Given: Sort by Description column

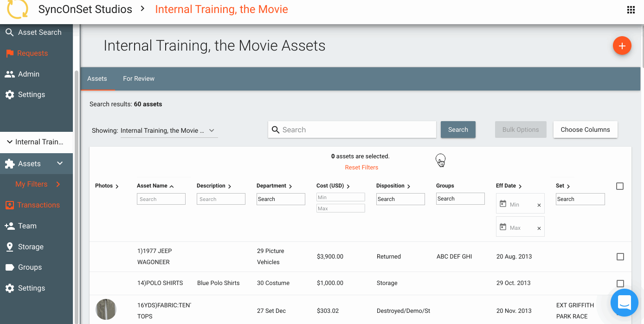Looking at the screenshot, I should click(214, 186).
